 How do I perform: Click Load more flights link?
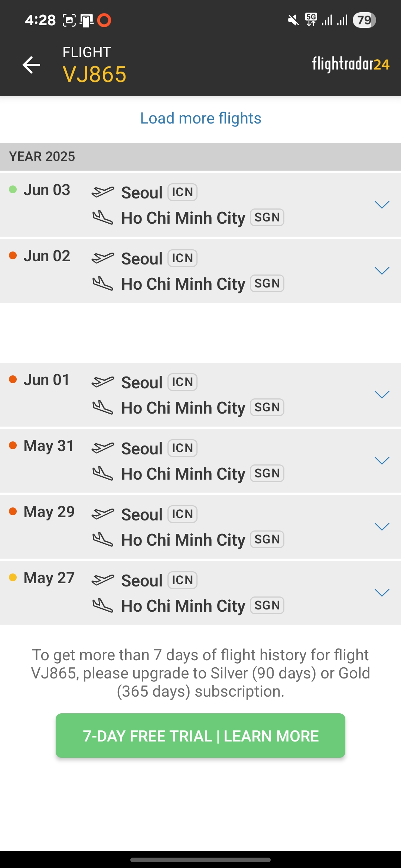[x=200, y=118]
